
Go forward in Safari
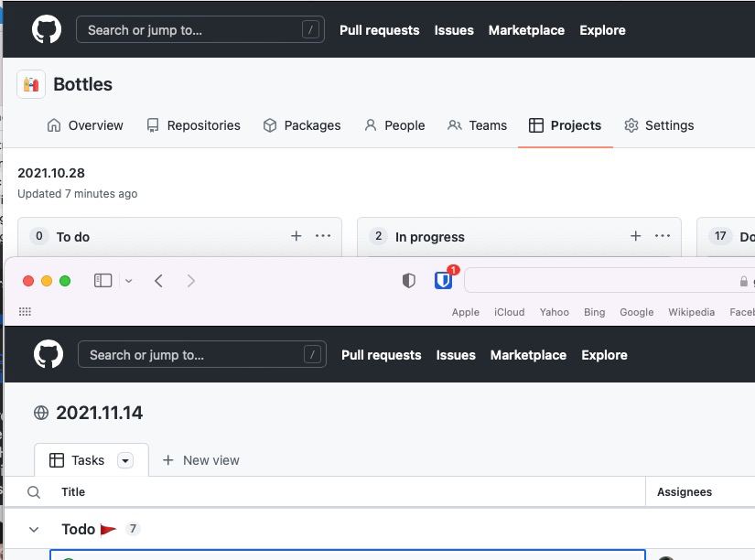[x=190, y=281]
